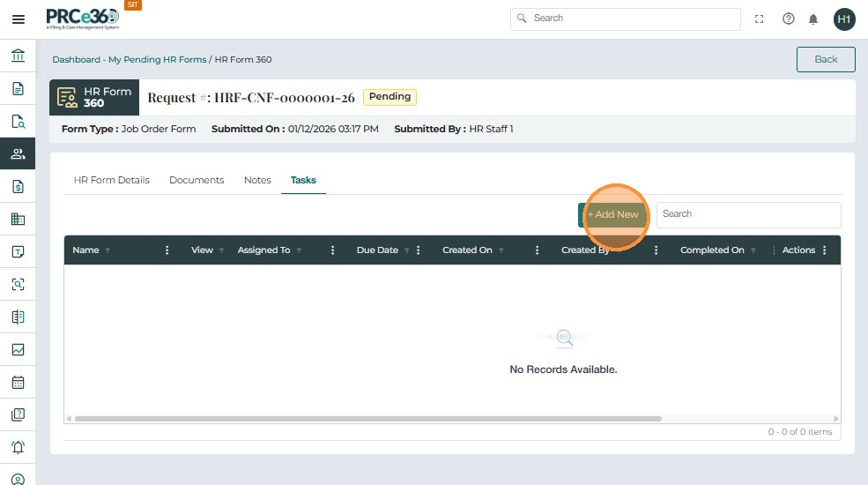This screenshot has width=868, height=485.
Task: Open the scan search sidebar icon
Action: click(18, 284)
